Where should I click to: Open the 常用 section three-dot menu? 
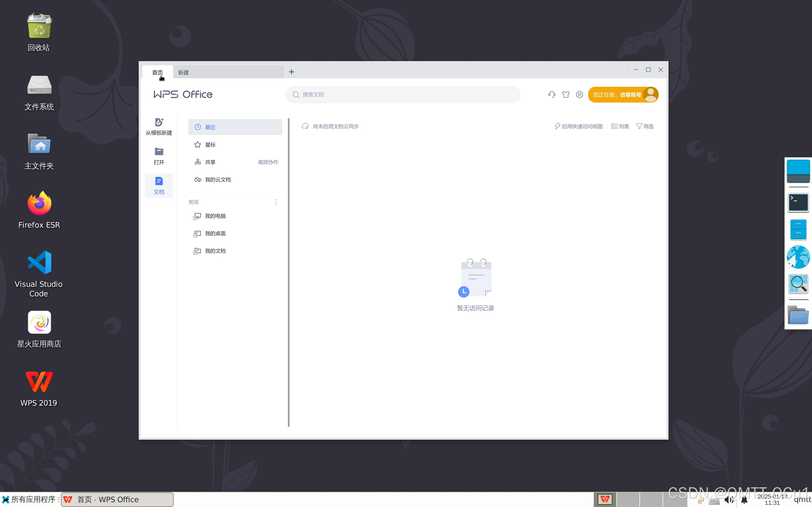pyautogui.click(x=276, y=202)
